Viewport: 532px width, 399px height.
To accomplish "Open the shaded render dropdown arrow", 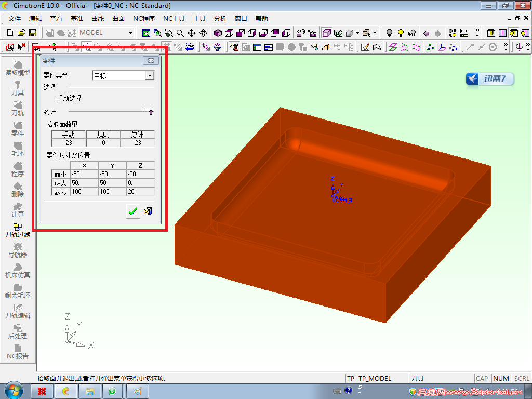I will 357,33.
